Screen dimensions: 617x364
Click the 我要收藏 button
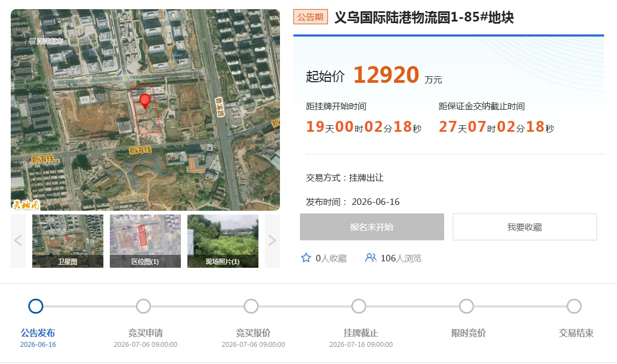(x=524, y=227)
